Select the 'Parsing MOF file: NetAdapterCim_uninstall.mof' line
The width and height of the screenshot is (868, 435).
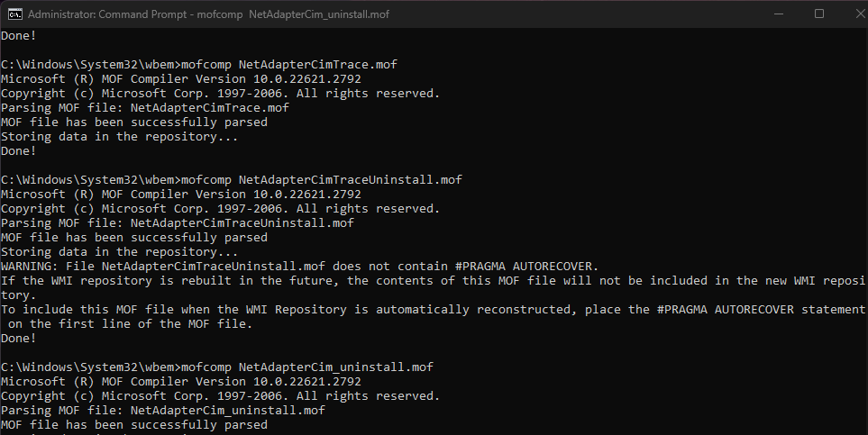[x=163, y=411]
